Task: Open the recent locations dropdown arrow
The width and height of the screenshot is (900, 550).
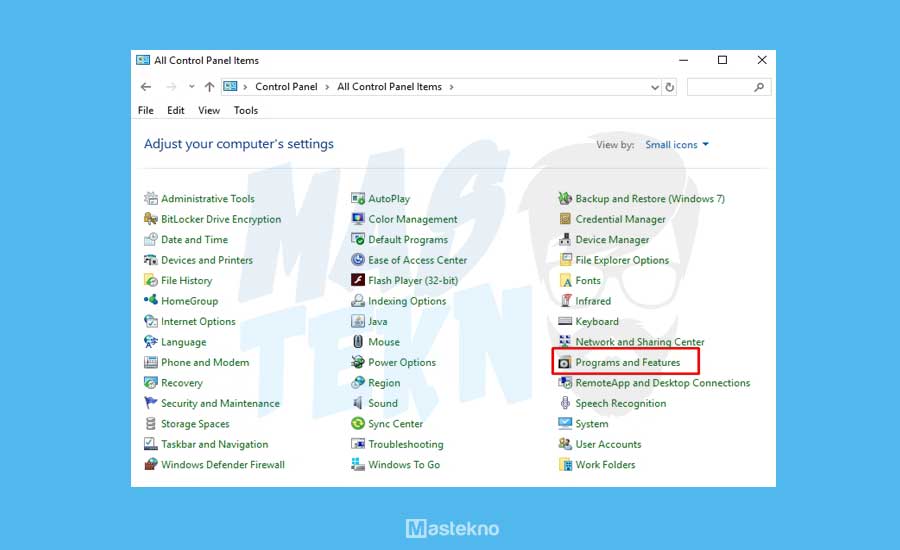Action: click(x=192, y=87)
